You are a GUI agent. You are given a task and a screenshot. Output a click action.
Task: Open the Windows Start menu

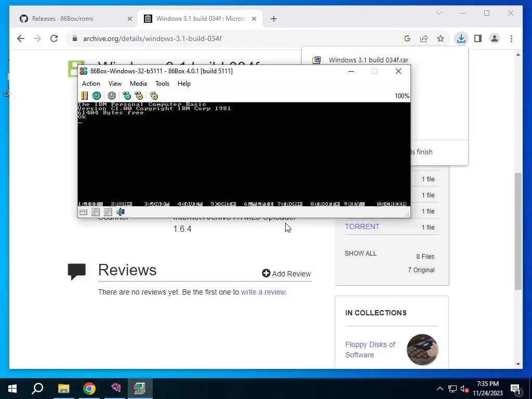(x=12, y=389)
